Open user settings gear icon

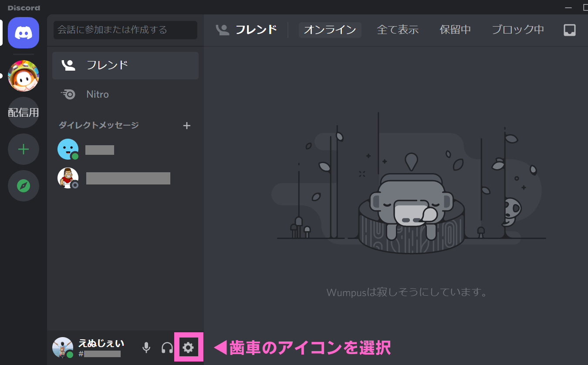pos(188,348)
